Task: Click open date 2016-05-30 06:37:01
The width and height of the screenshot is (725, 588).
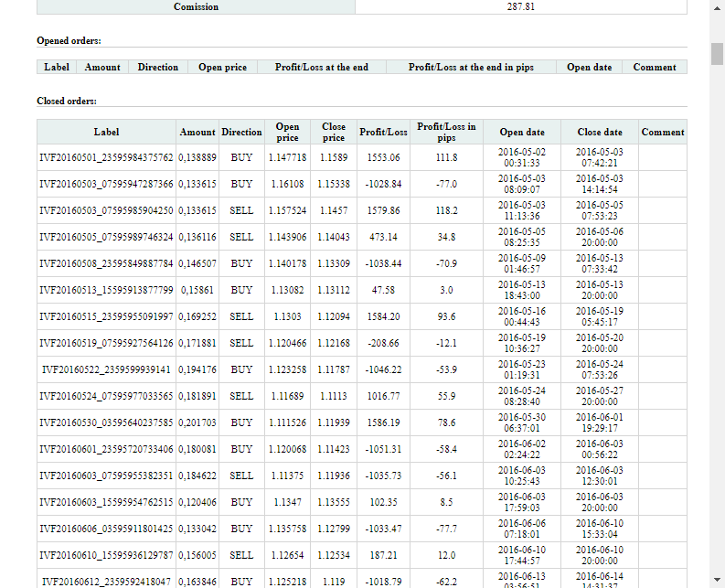Action: point(521,422)
